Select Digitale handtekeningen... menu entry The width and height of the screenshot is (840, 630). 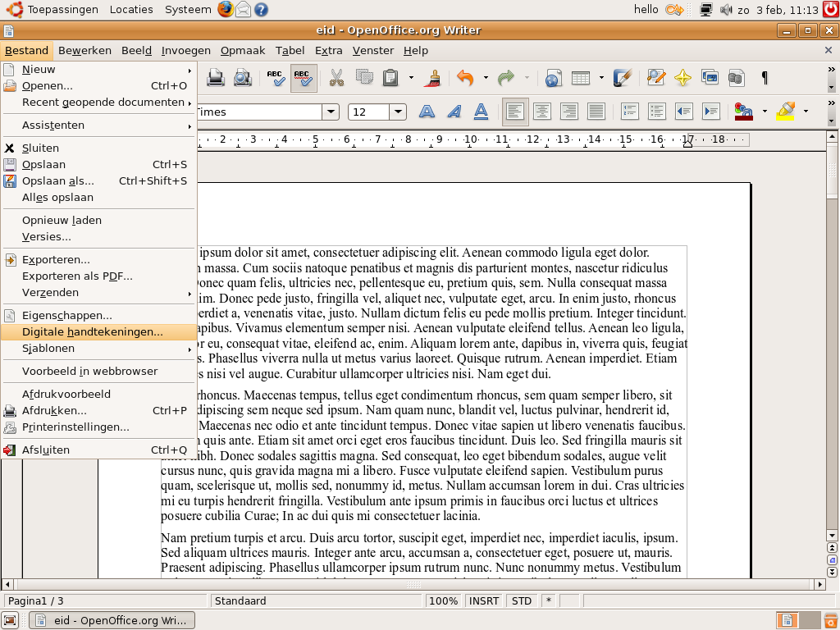98,332
